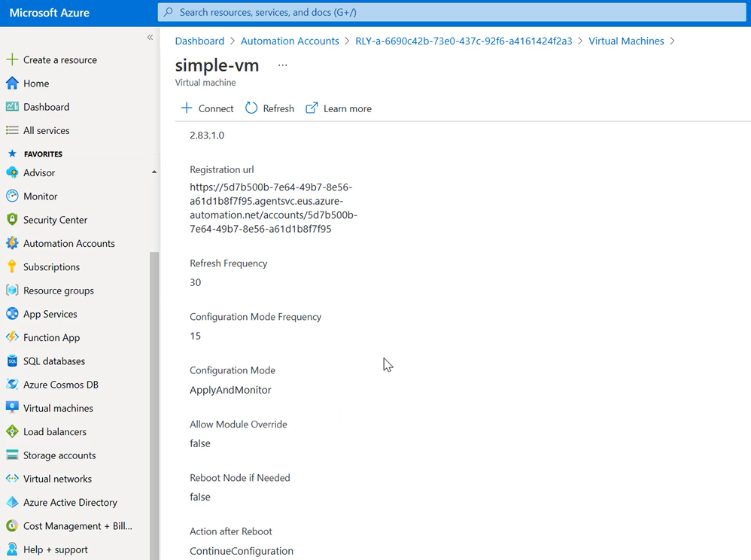
Task: Click the Virtual machines monitor icon
Action: 12,408
